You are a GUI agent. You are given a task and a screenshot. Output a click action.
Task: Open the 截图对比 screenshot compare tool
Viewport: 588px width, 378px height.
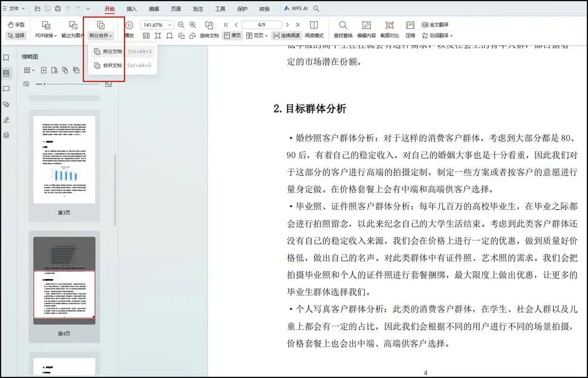389,26
